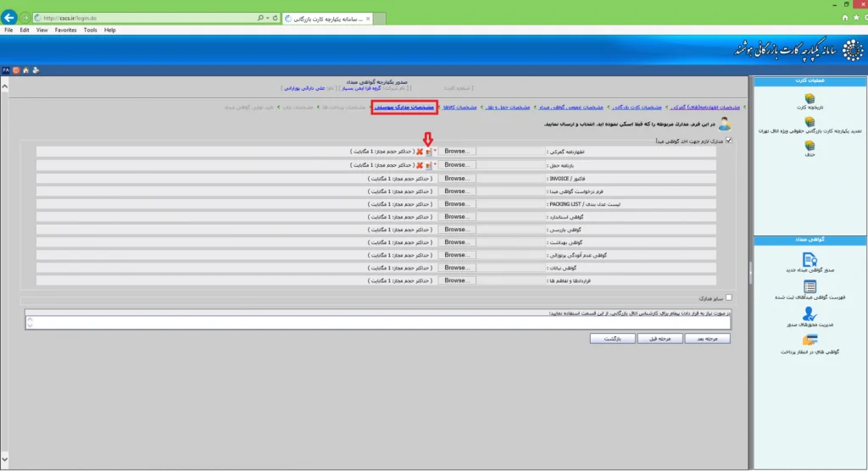Click the 'مرحله بعد' (next step) button
Screen dimensions: 868x471
click(708, 338)
